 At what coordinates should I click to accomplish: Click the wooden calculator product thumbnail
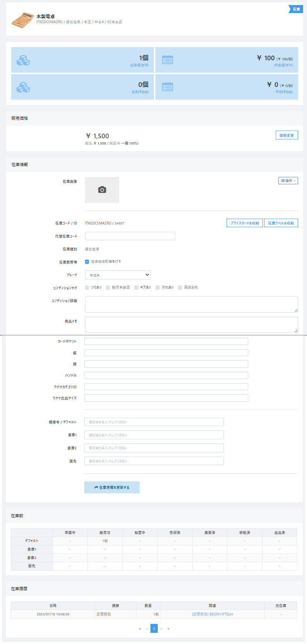tap(23, 20)
